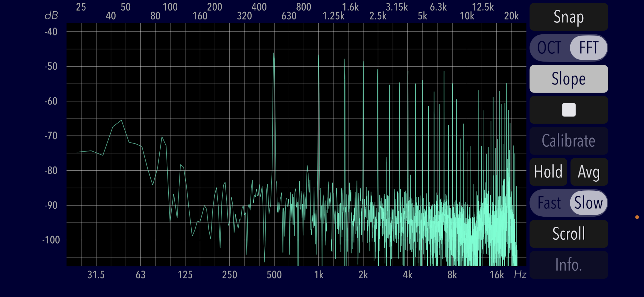Switch analyzer mode to OCT
This screenshot has height=297, width=644.
coord(549,47)
